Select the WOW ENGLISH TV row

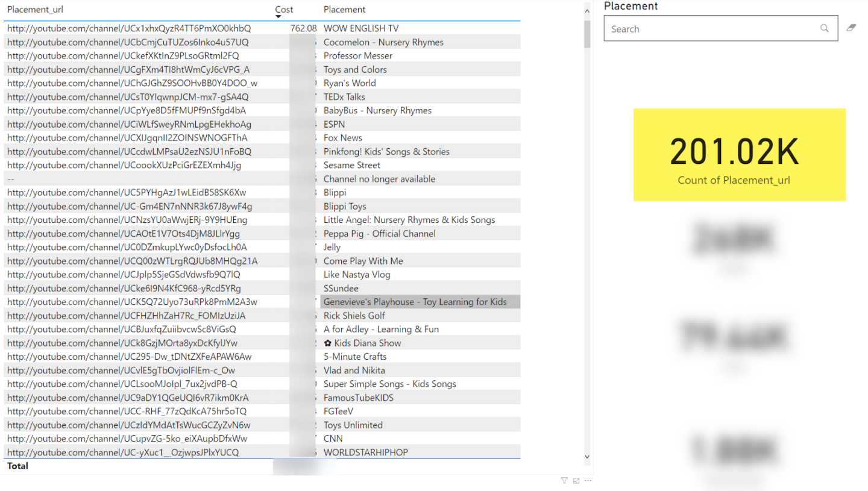pos(360,28)
